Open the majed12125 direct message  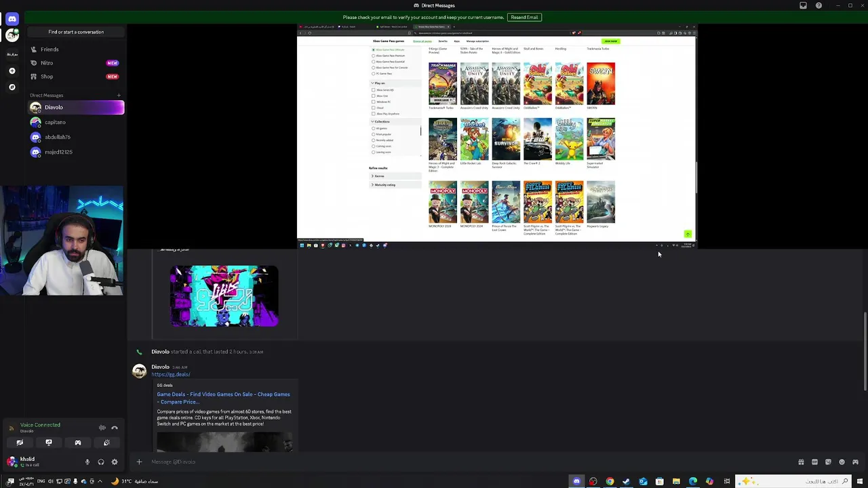click(76, 152)
